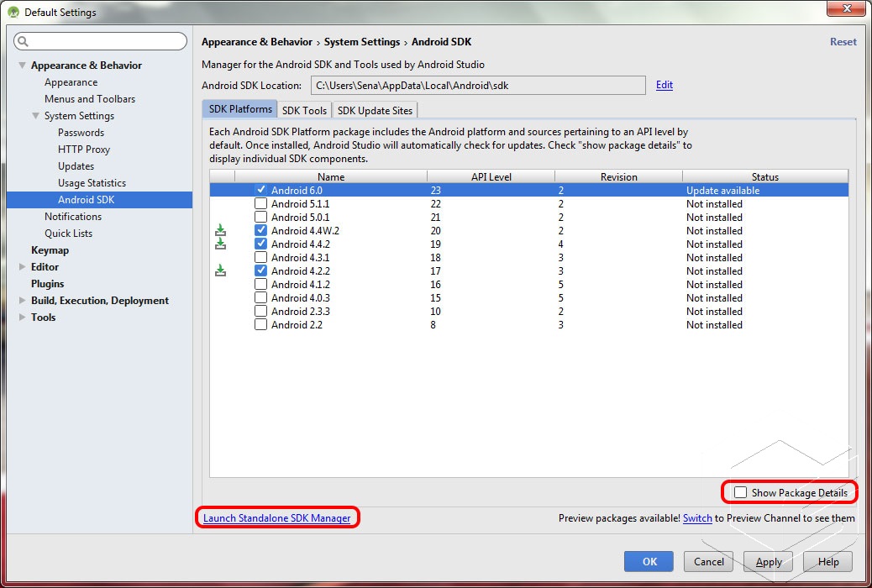
Task: Open the SDK Update Sites tab
Action: point(375,110)
